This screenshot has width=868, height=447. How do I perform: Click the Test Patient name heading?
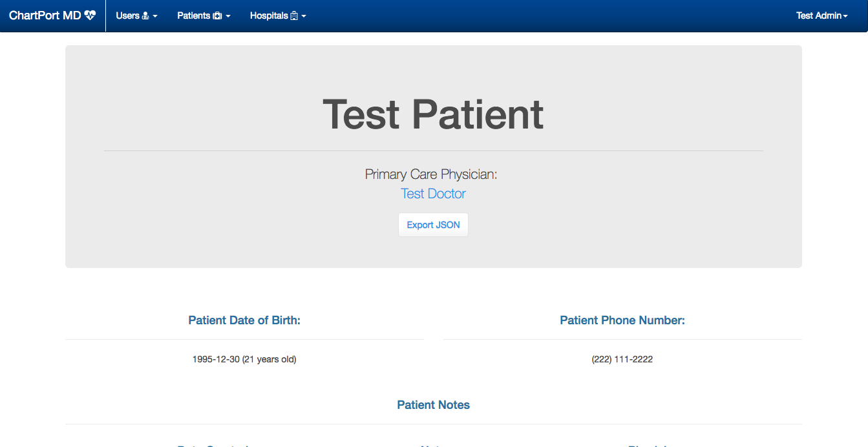tap(433, 114)
